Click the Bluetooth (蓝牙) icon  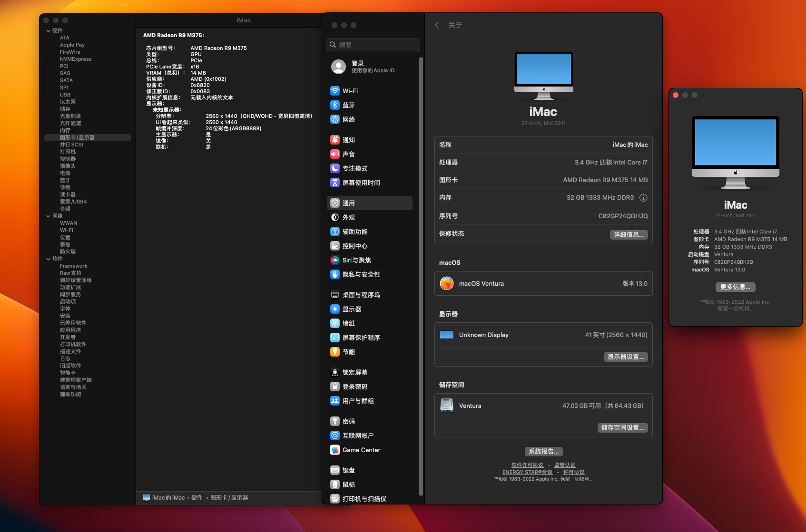pos(335,105)
